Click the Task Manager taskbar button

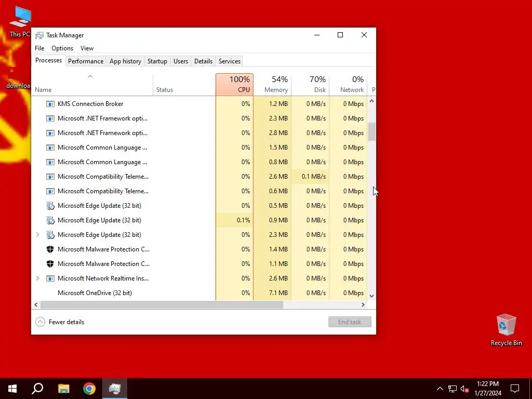click(x=115, y=389)
